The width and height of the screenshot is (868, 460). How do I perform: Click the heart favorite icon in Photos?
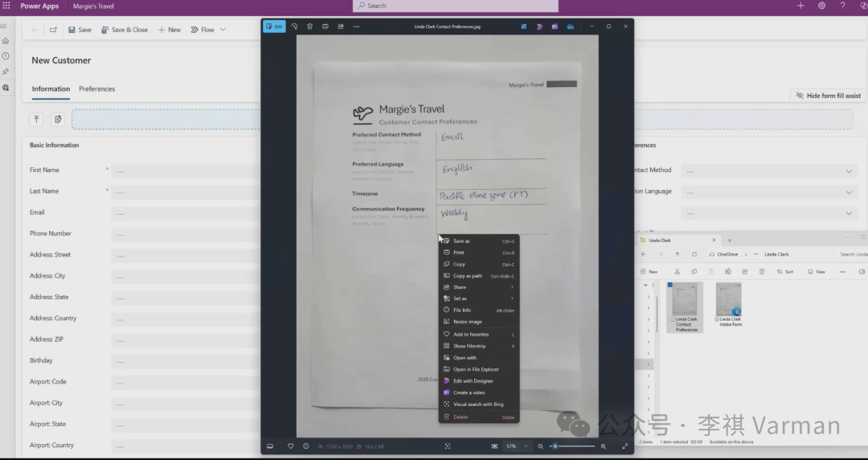pyautogui.click(x=291, y=446)
